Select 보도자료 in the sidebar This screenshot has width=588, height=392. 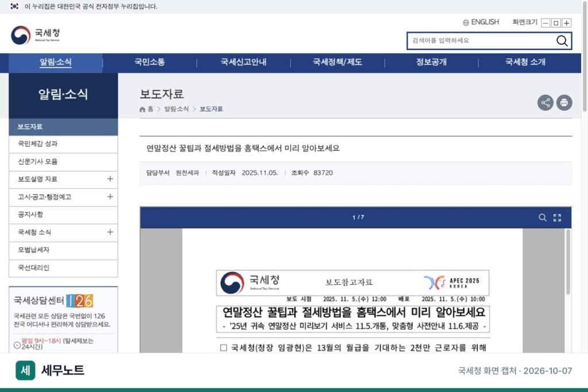[x=63, y=127]
